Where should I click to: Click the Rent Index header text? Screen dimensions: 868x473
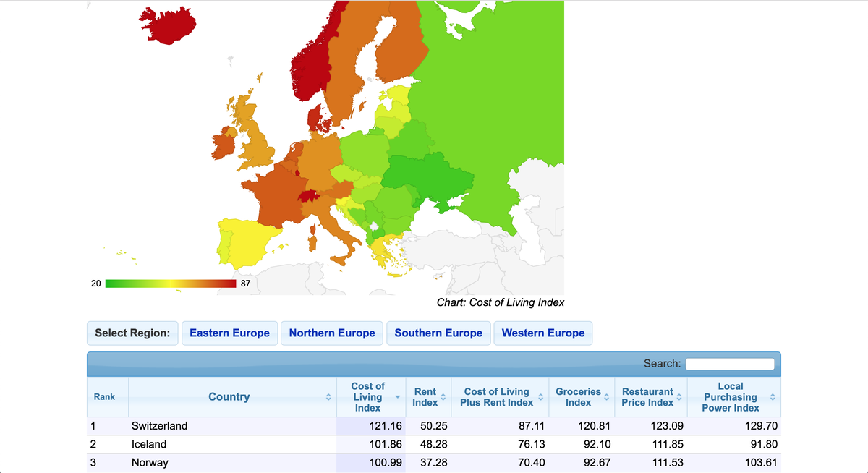click(425, 397)
